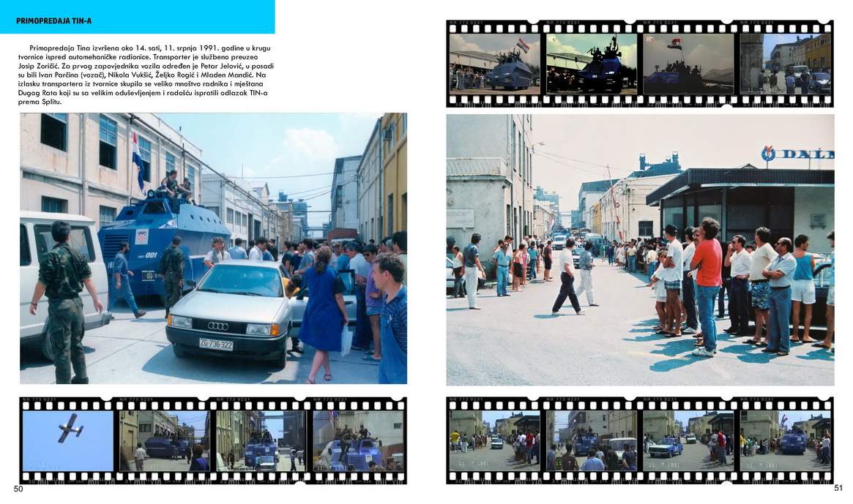Open second frame of the top-right film strip
This screenshot has width=853, height=504.
(x=592, y=64)
